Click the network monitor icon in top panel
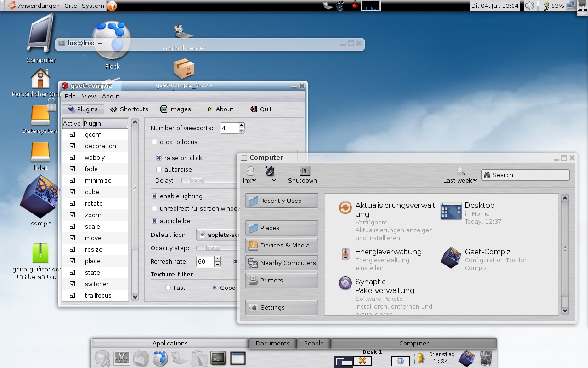 click(571, 6)
